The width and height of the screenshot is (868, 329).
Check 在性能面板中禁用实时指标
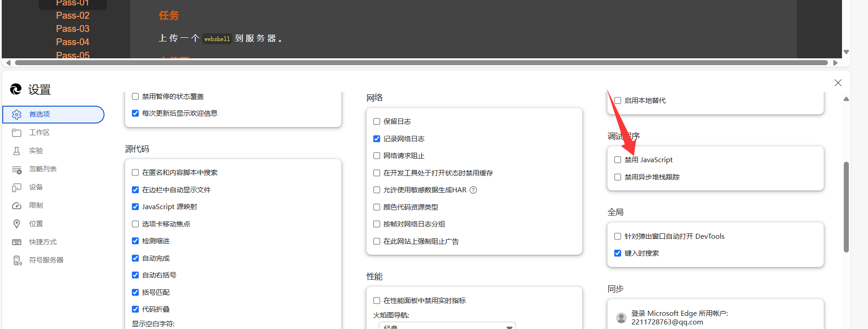(376, 301)
